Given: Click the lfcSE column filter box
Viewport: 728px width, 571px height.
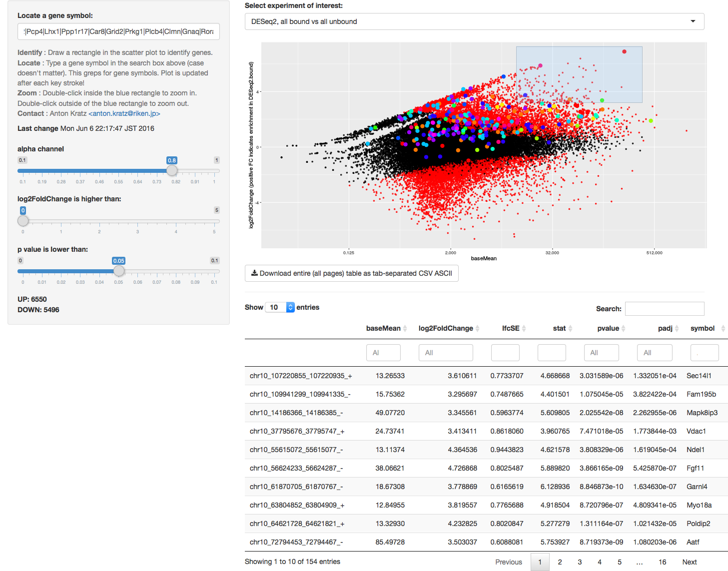Looking at the screenshot, I should [x=505, y=353].
